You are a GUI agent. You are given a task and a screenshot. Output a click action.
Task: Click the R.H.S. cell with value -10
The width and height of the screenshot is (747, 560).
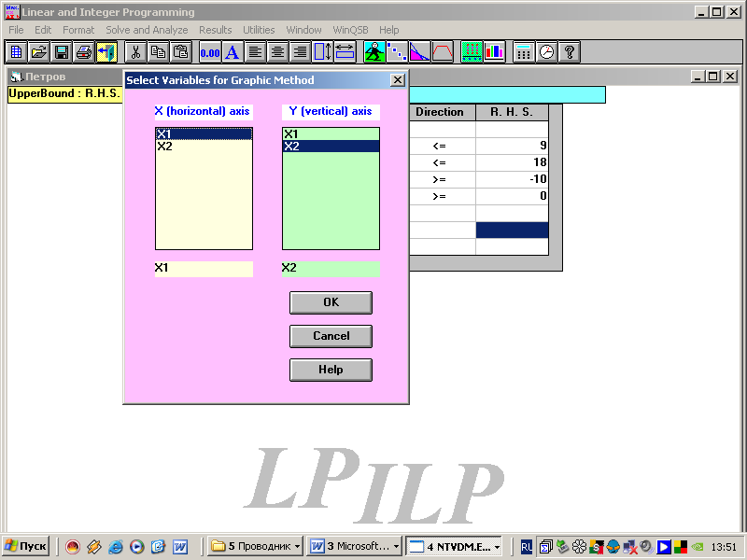512,179
